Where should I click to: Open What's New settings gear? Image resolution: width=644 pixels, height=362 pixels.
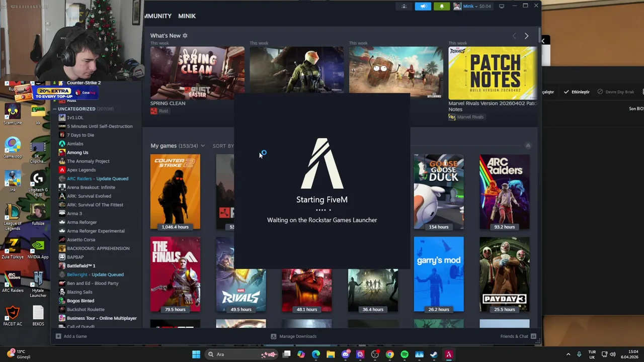185,36
